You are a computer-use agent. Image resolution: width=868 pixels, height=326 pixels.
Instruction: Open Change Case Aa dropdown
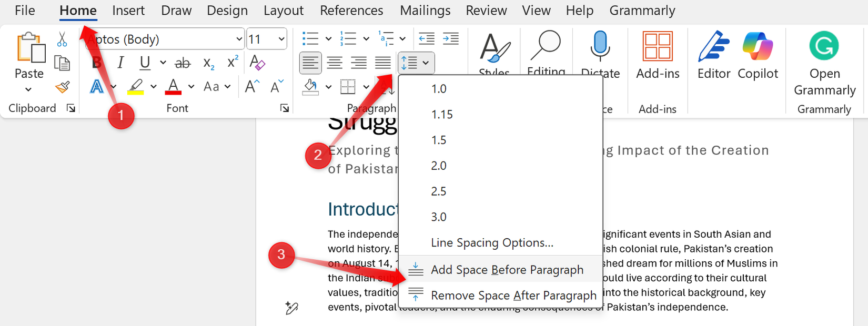(x=217, y=86)
